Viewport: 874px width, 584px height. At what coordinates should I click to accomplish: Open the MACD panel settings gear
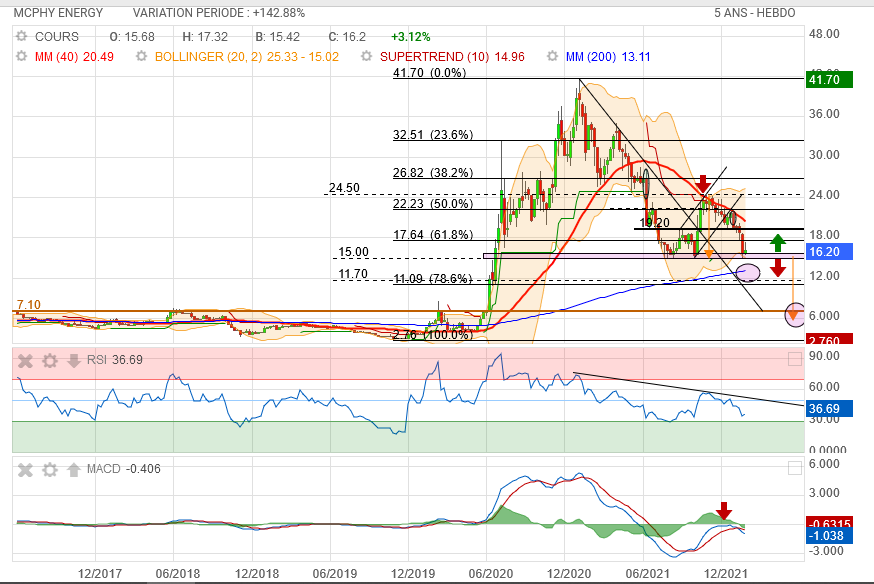pos(50,470)
